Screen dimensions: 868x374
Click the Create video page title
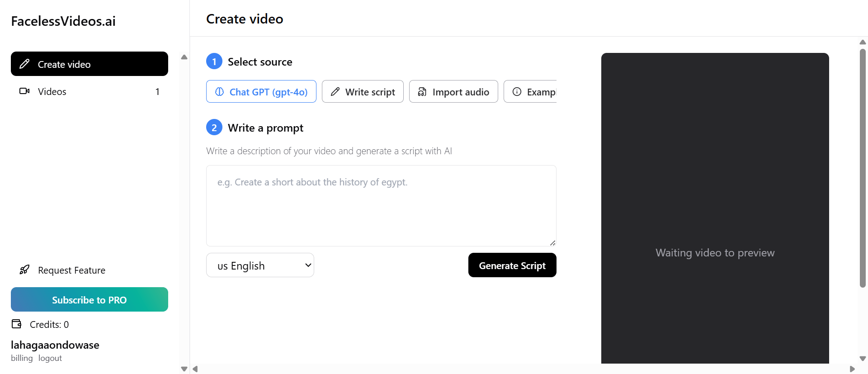tap(245, 19)
